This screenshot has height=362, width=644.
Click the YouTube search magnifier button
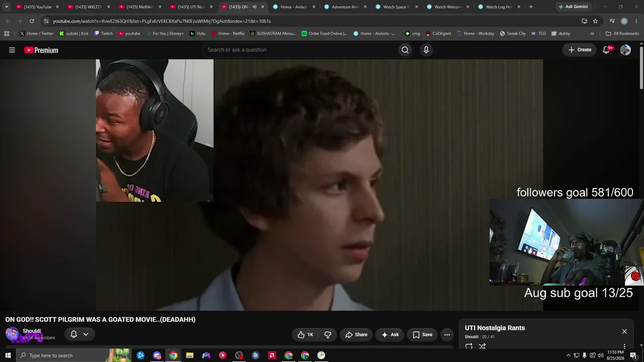coord(405,50)
